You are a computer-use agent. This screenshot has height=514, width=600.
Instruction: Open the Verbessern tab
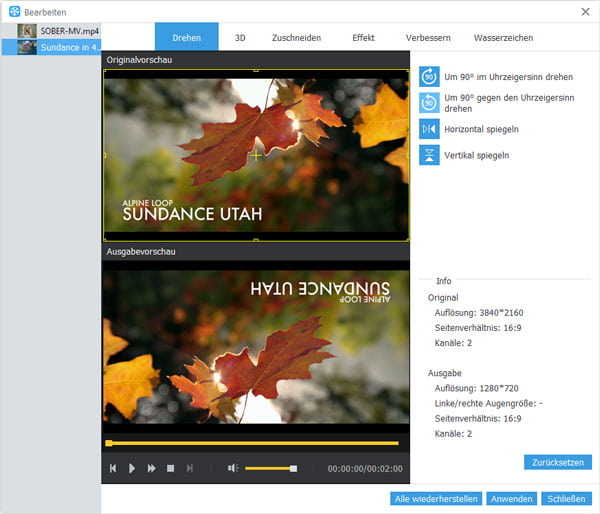point(428,38)
